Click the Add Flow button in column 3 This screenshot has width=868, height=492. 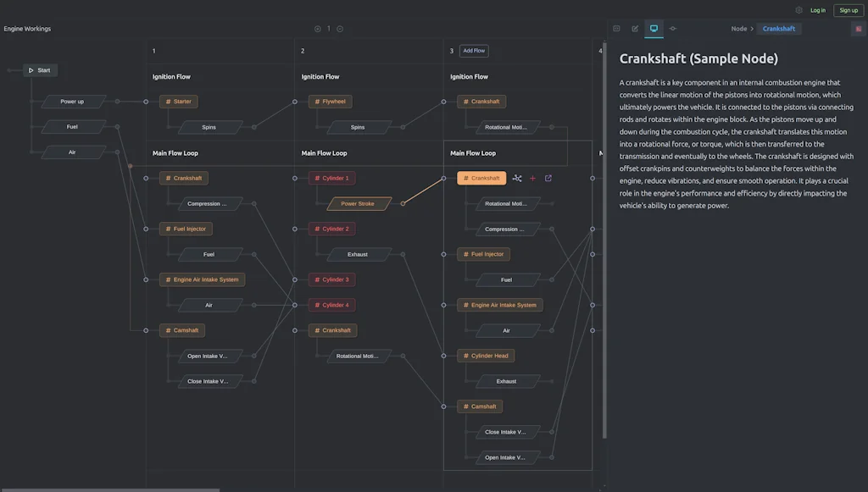click(474, 50)
